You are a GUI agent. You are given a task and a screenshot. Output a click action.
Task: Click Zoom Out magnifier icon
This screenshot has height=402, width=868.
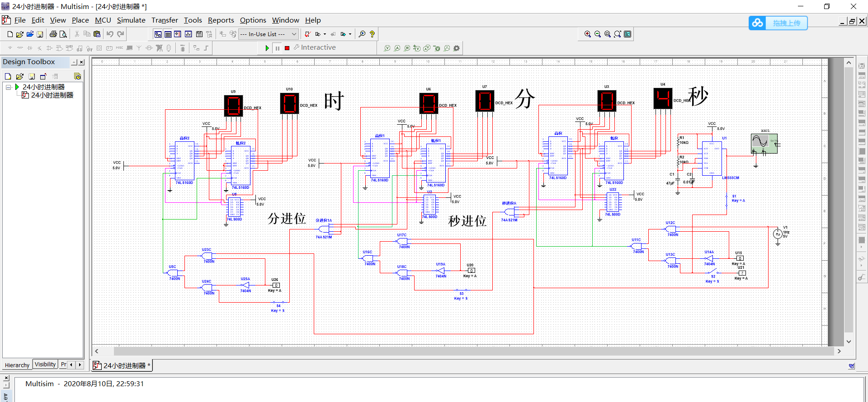point(598,34)
